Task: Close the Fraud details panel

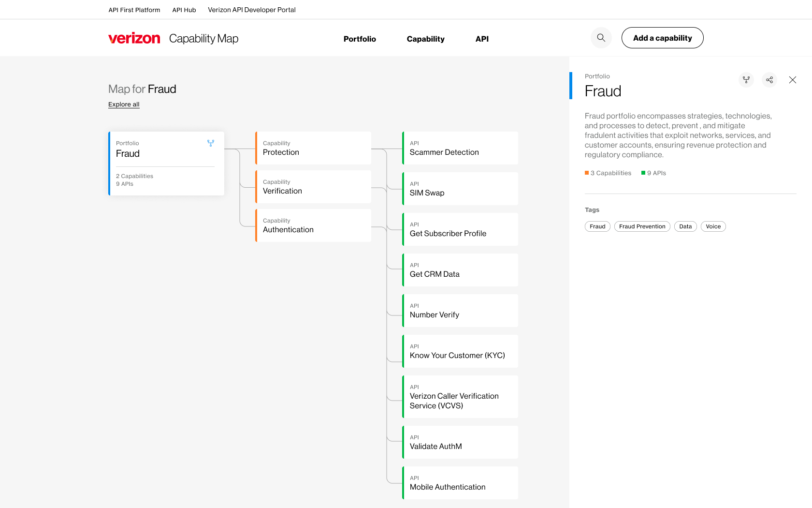Action: coord(793,80)
